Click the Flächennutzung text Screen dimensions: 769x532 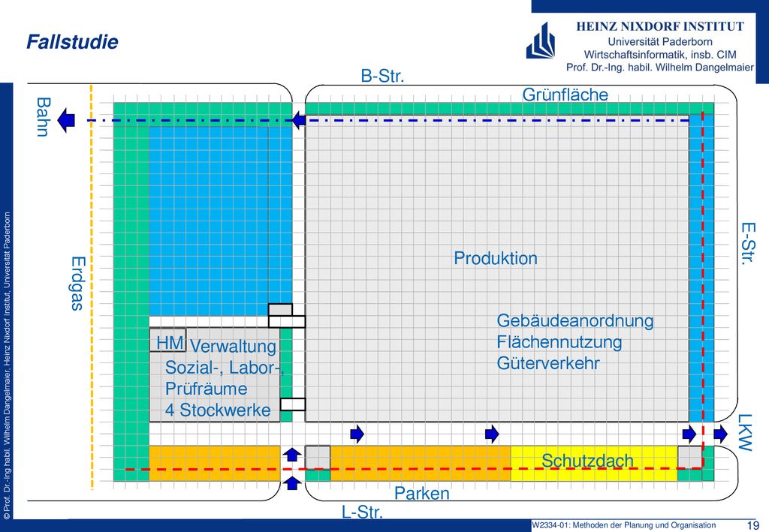(559, 342)
